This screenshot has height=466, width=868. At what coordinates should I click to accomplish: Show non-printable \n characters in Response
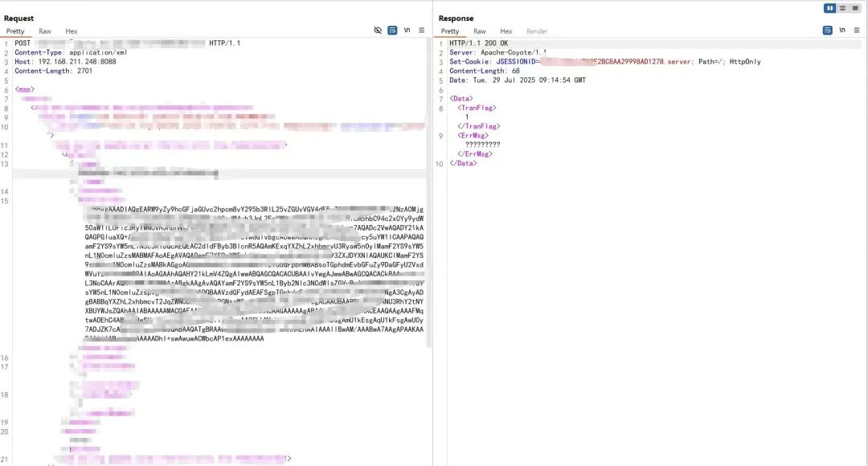(842, 31)
